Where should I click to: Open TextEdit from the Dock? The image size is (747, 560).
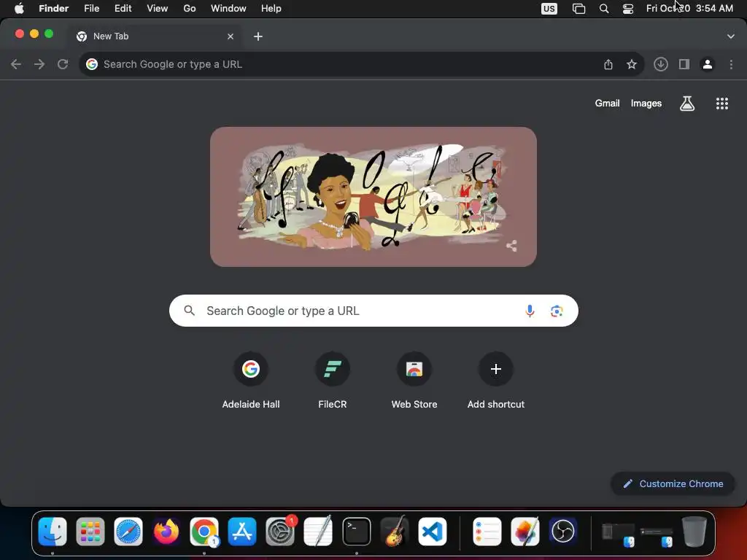coord(318,532)
